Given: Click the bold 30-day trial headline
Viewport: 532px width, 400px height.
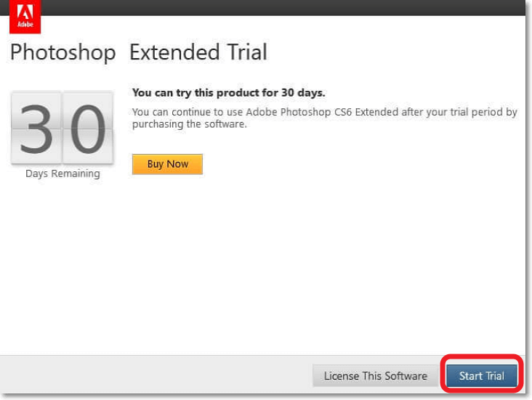Looking at the screenshot, I should tap(228, 93).
